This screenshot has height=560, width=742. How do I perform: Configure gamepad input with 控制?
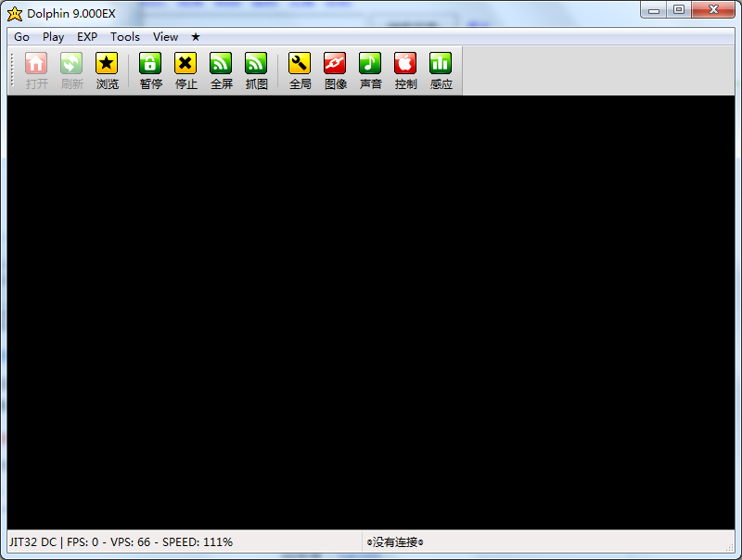tap(405, 69)
